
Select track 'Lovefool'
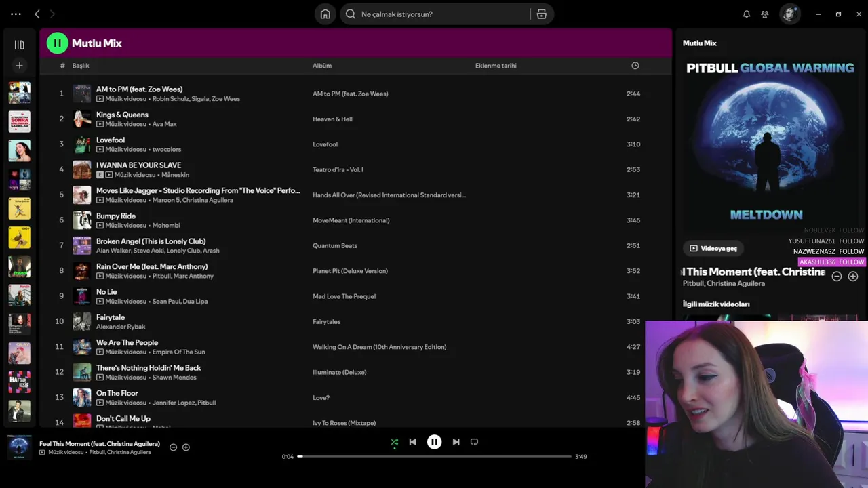[x=111, y=140]
